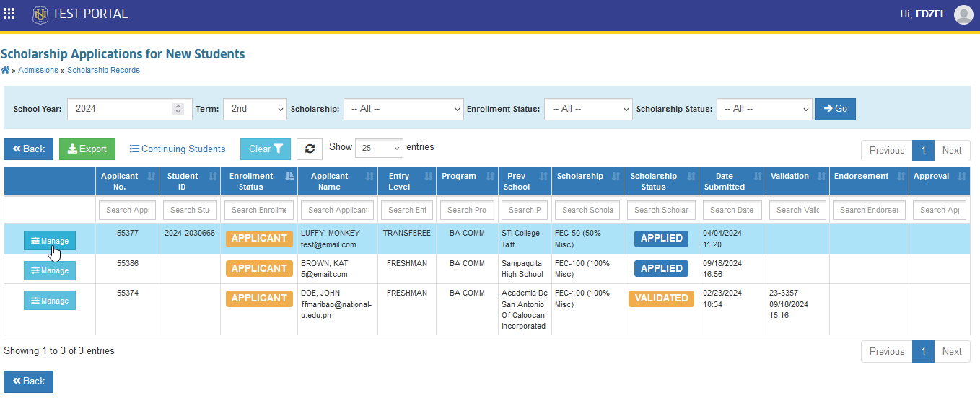Open the Term dropdown showing 2nd
980x403 pixels.
255,109
